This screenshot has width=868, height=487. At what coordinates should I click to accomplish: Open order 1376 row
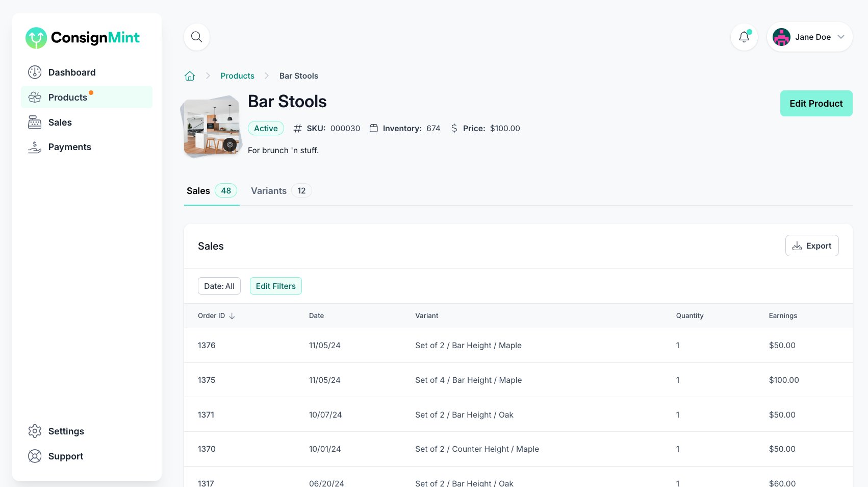[x=518, y=346]
